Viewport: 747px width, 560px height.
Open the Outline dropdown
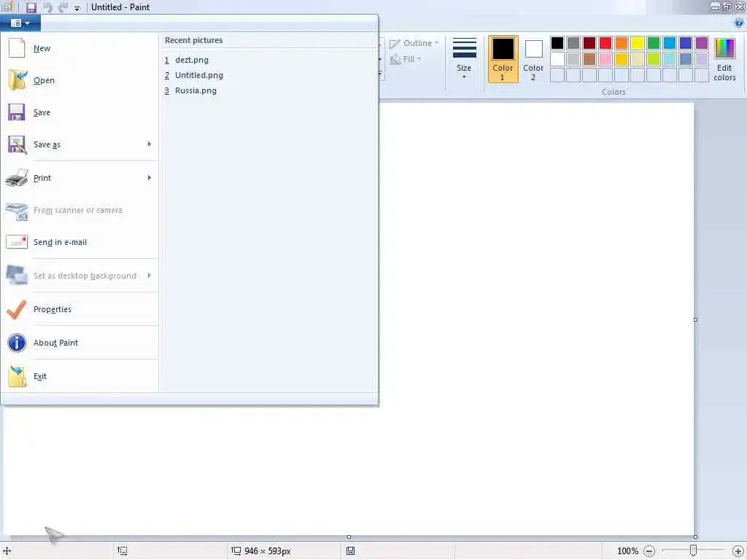pyautogui.click(x=414, y=43)
